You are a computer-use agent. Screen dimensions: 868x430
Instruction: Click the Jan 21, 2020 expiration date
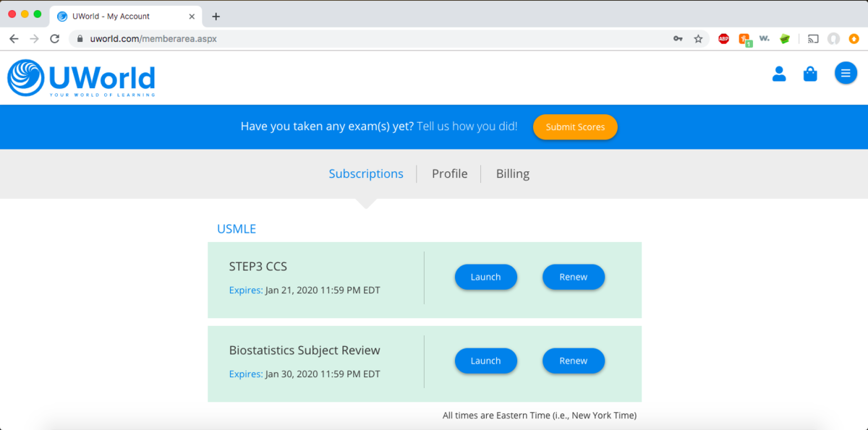[323, 291]
